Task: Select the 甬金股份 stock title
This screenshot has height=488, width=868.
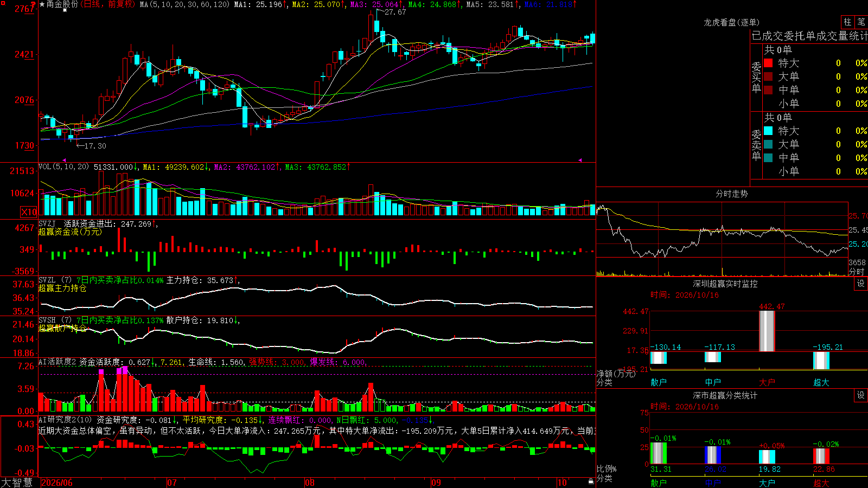Action: (62, 4)
